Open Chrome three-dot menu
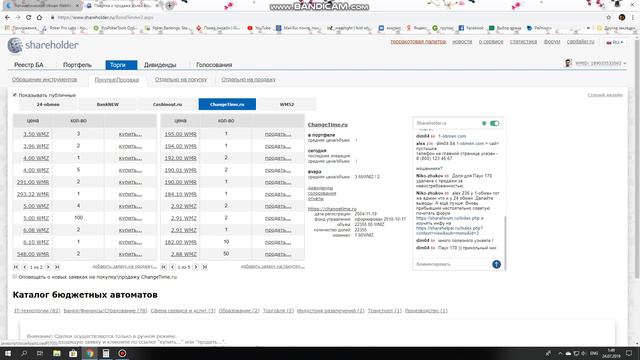640x360 pixels. 633,18
